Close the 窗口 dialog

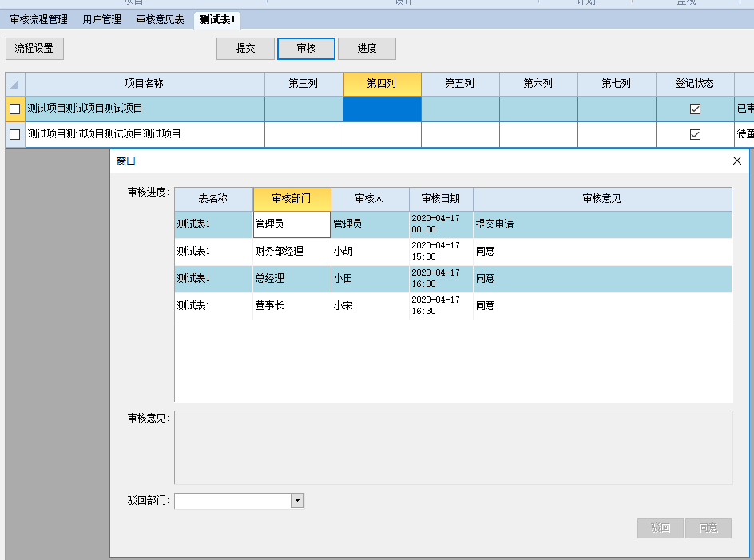[736, 161]
